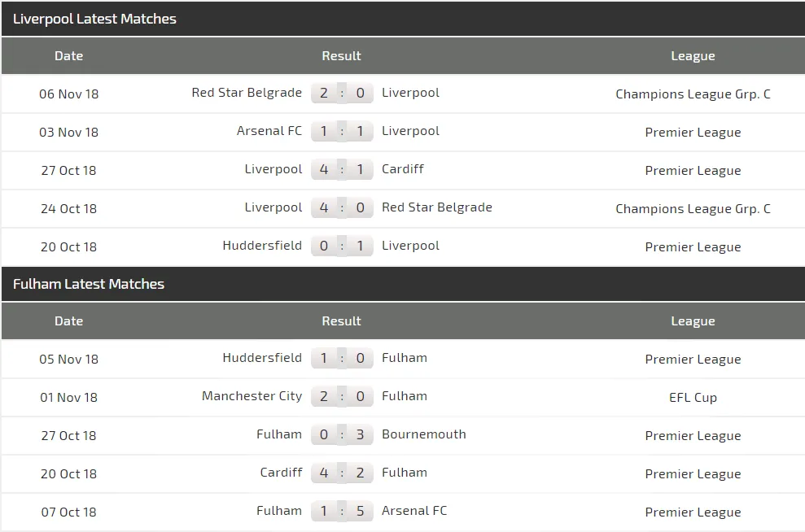Click Red Star Belgrade team in 06 Nov match
805x532 pixels.
coord(247,93)
